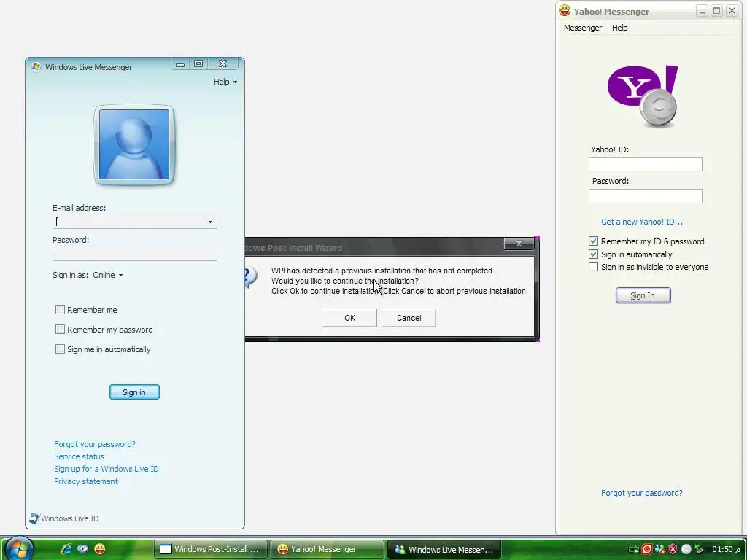Viewport: 747px width, 560px height.
Task: Click the question mark icon in WPI dialog
Action: tap(251, 277)
